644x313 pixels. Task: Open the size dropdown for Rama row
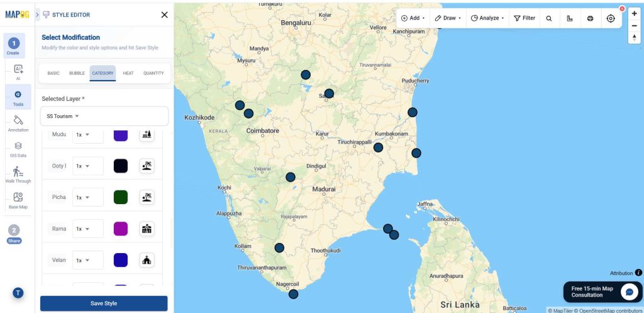point(88,229)
